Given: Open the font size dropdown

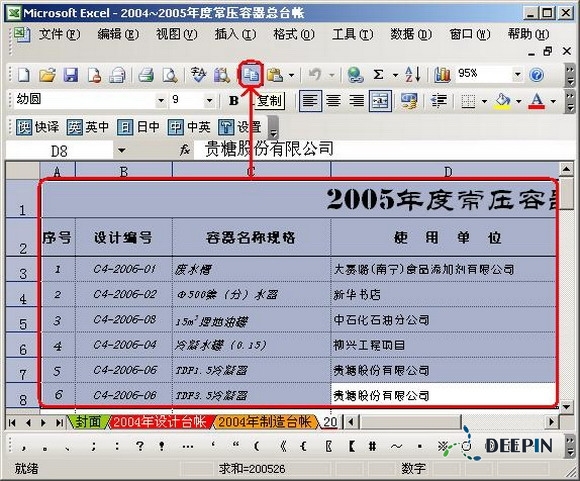Looking at the screenshot, I should click(209, 100).
